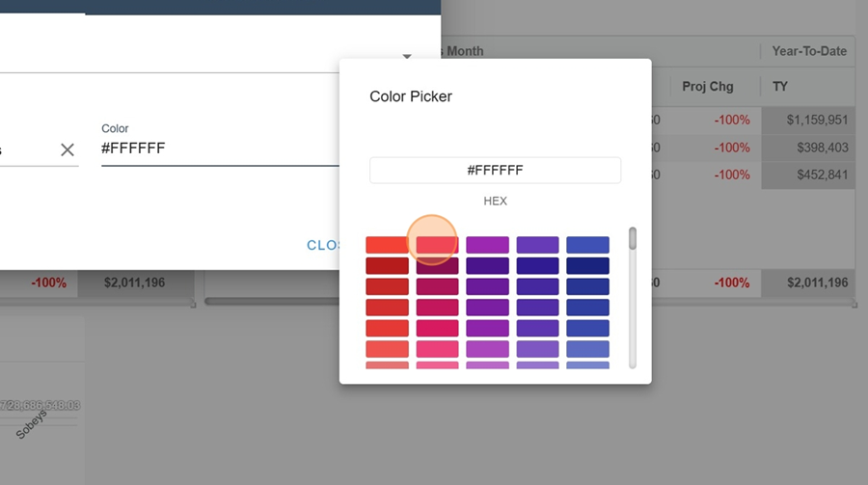Pick the bright red swatch in the top row
The height and width of the screenshot is (485, 868).
click(x=387, y=245)
